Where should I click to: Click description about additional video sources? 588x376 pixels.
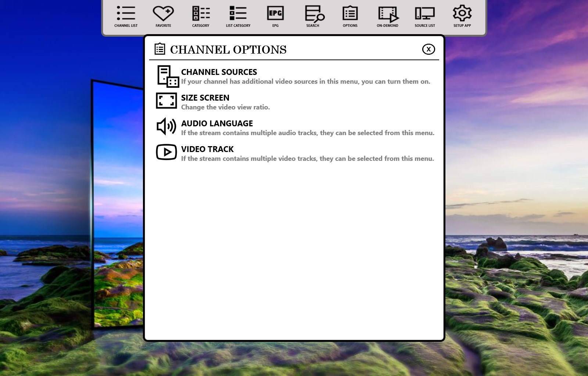coord(306,82)
